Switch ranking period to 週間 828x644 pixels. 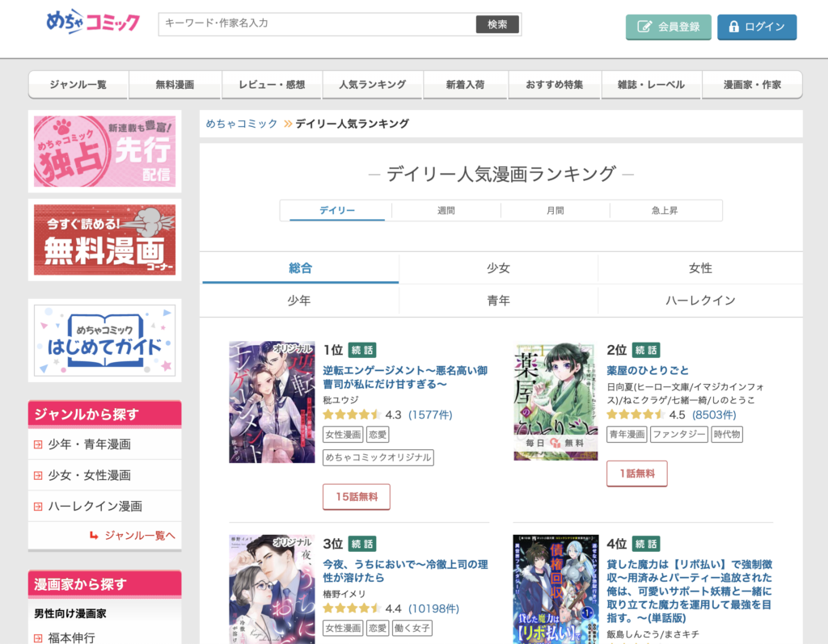[446, 211]
